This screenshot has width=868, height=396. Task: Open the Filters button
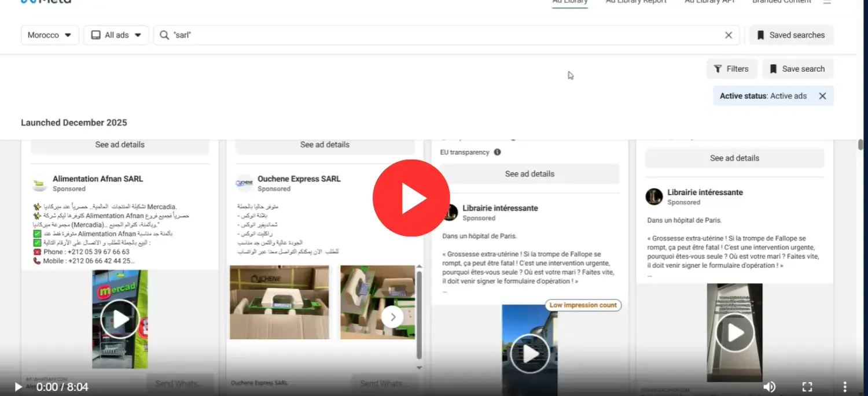731,69
